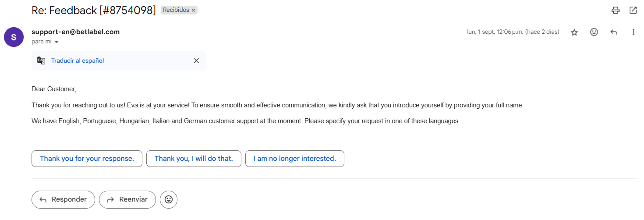The image size is (644, 220).
Task: Click the 'Reenviar' button
Action: tap(127, 199)
